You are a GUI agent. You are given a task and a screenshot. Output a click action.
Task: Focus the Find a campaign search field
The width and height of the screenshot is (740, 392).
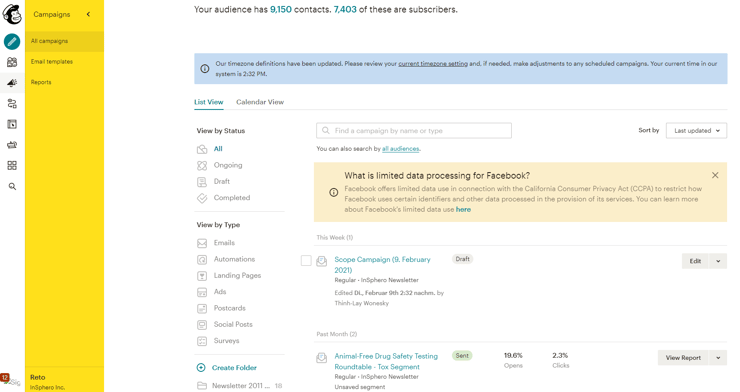(414, 131)
